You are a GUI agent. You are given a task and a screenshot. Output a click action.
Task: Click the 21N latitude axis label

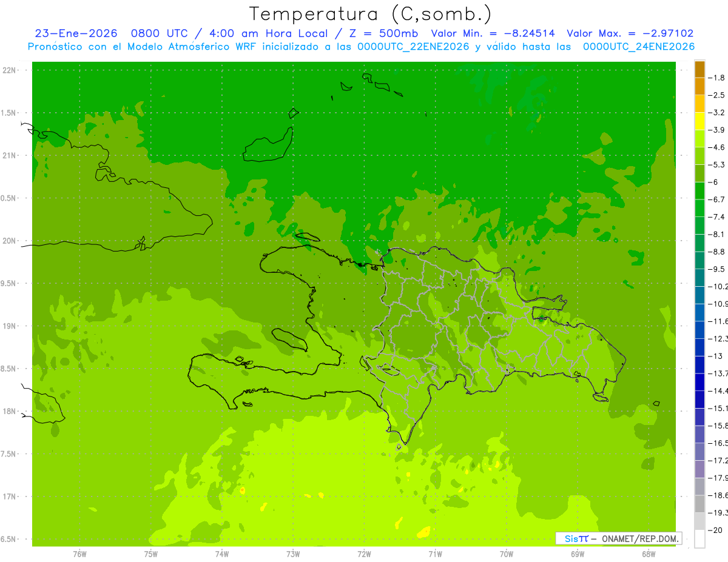(x=10, y=155)
